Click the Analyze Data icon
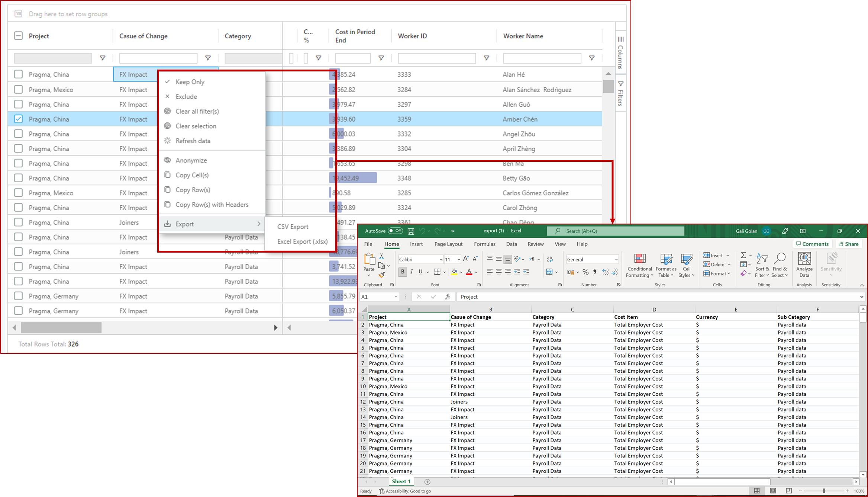Viewport: 868px width, 497px height. click(804, 259)
